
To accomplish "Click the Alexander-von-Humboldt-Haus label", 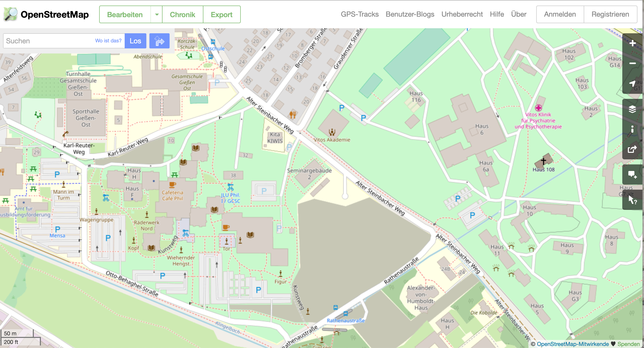I will click(x=421, y=298).
